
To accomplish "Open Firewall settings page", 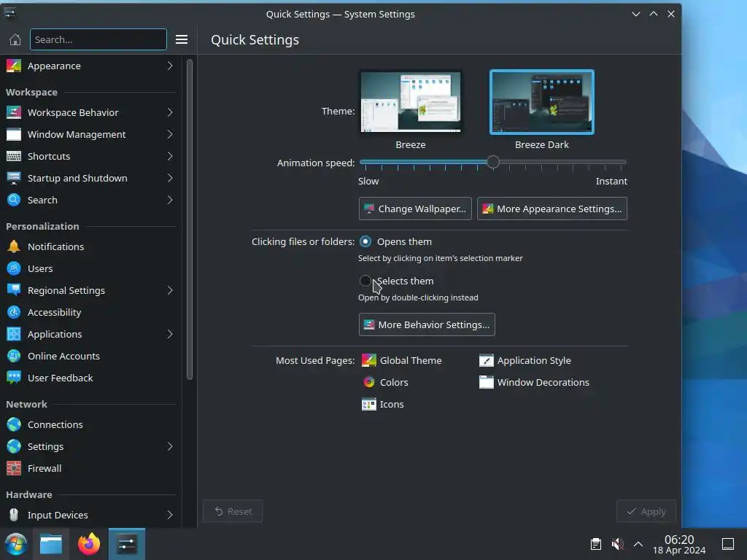I will click(90, 469).
